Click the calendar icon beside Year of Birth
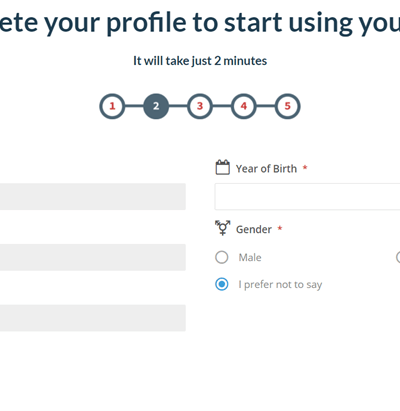This screenshot has height=411, width=400. (x=222, y=167)
